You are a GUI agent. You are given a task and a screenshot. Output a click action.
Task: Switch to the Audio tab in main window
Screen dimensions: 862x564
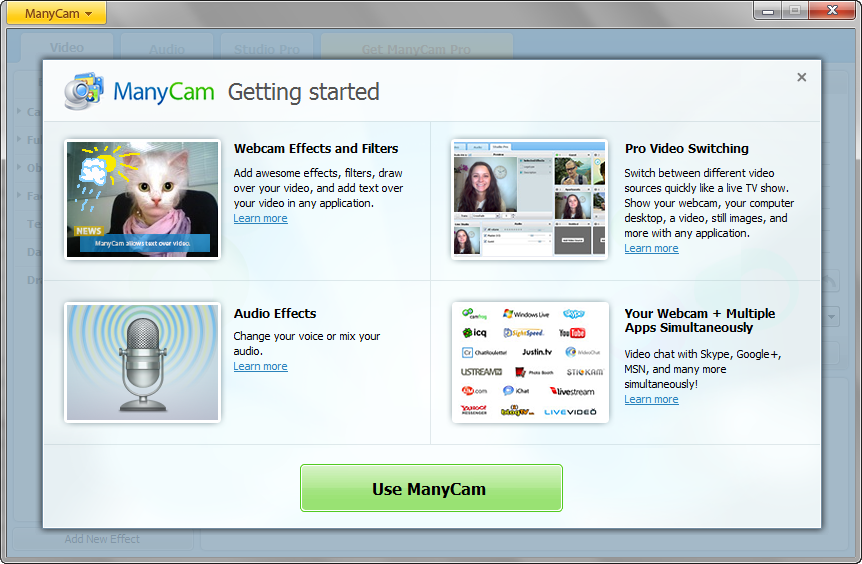coord(167,48)
